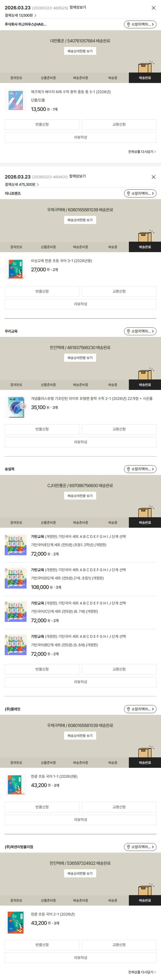161x980 pixels.
Task: Request exchange for 한끝 초등 국어 3-1
Action: [119, 291]
